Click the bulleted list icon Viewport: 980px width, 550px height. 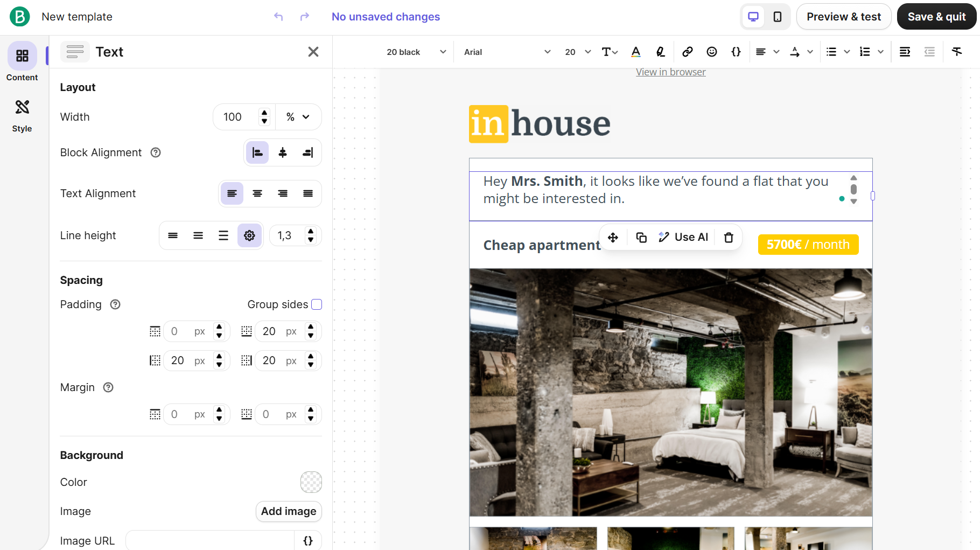point(831,52)
